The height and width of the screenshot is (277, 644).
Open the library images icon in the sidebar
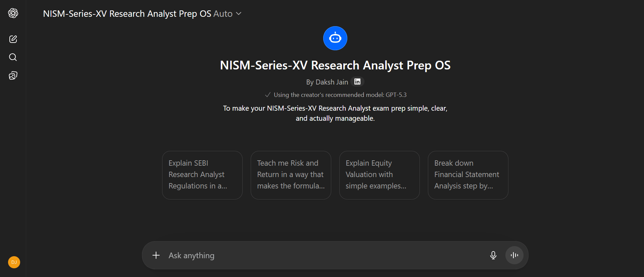pos(13,75)
